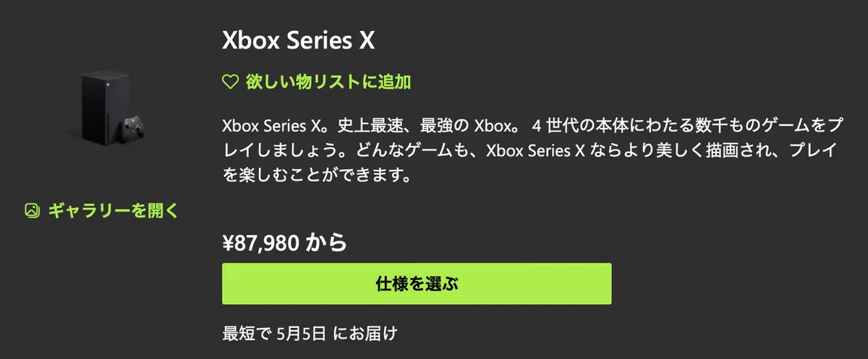Viewport: 868px width, 359px height.
Task: Click the gallery picture icon
Action: pos(32,211)
